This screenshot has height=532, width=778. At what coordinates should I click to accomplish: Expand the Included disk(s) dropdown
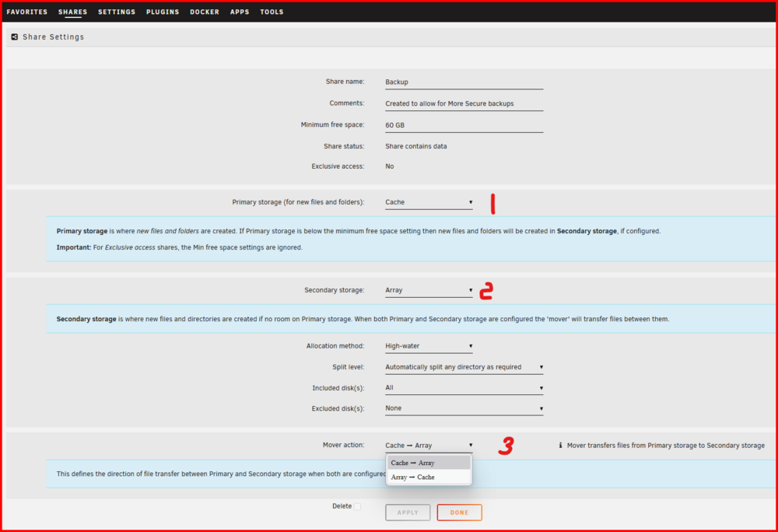pyautogui.click(x=464, y=388)
